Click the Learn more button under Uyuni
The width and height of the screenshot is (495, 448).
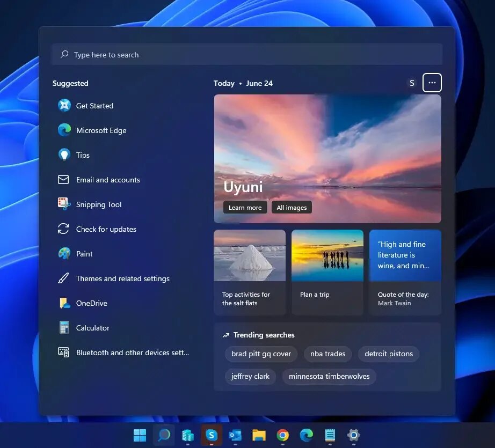coord(245,207)
